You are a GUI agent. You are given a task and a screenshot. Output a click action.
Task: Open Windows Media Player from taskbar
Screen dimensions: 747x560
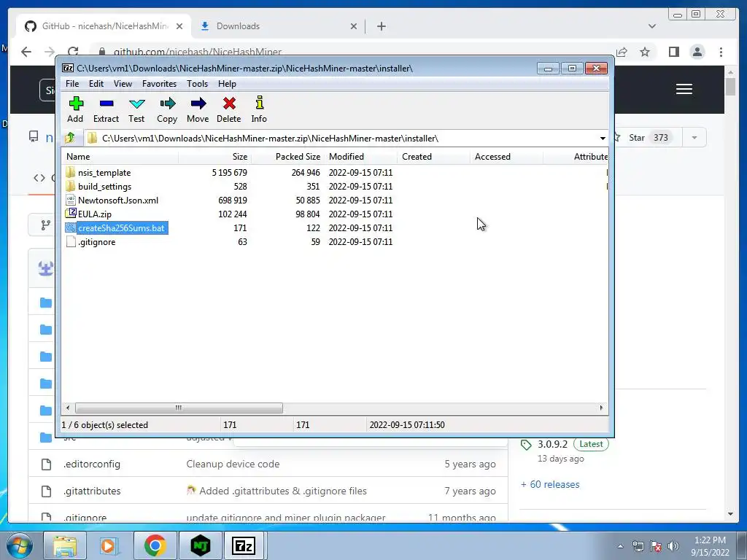109,545
